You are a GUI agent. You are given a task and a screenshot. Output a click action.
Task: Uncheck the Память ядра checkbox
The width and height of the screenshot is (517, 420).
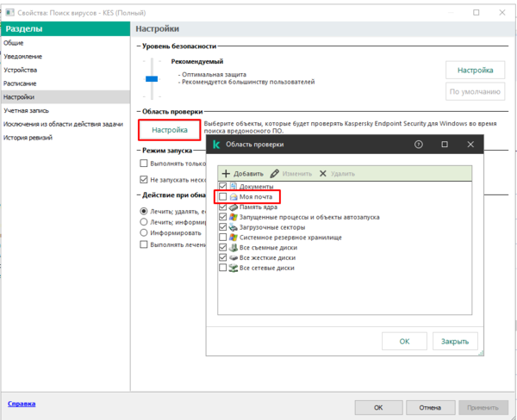223,207
